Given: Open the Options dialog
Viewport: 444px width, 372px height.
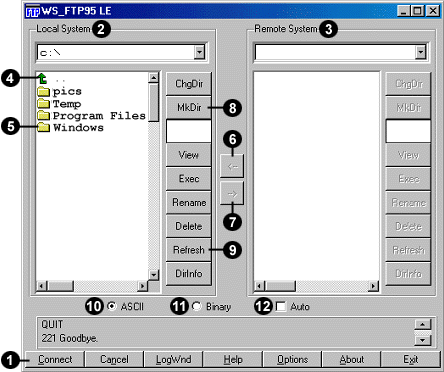Looking at the screenshot, I should coord(292,360).
